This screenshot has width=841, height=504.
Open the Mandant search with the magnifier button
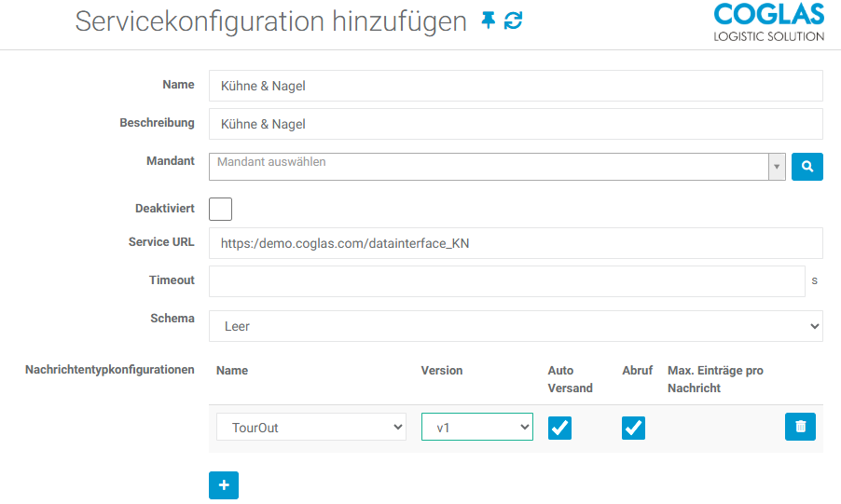pyautogui.click(x=807, y=167)
